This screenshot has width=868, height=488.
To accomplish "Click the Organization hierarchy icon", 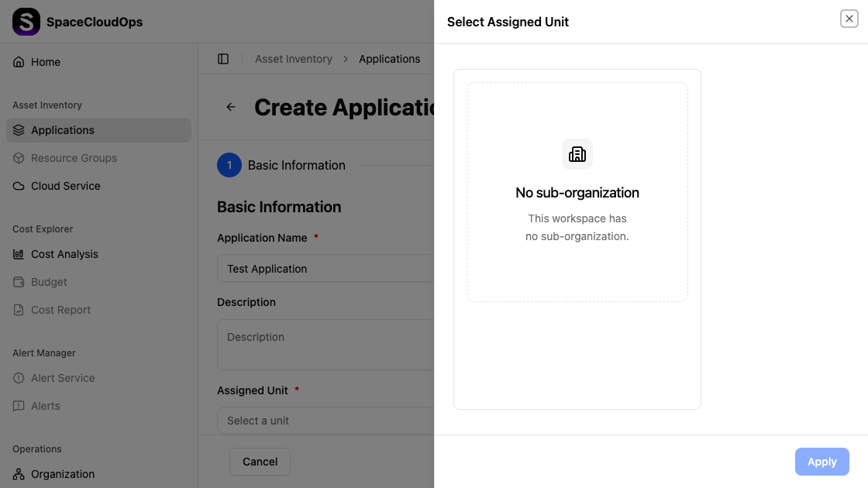I will (19, 474).
